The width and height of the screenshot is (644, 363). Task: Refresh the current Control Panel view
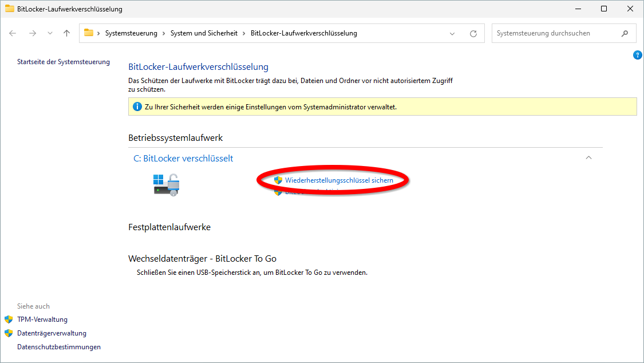point(473,33)
